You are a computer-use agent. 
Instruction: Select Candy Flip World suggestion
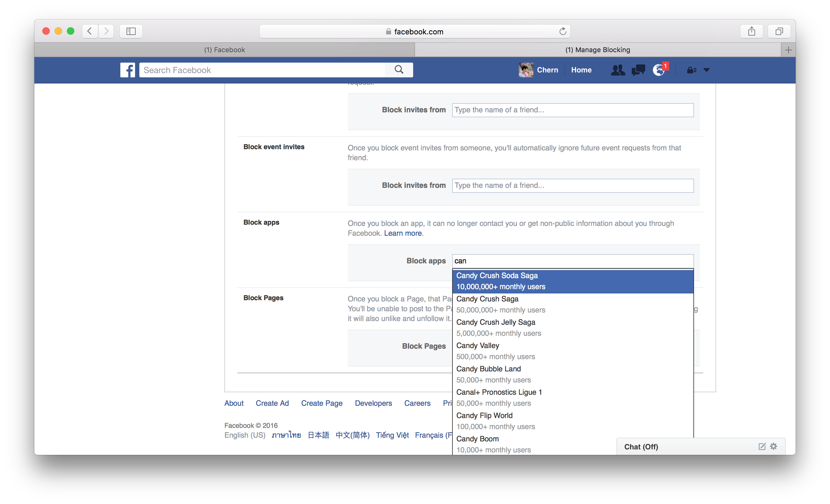click(x=573, y=421)
